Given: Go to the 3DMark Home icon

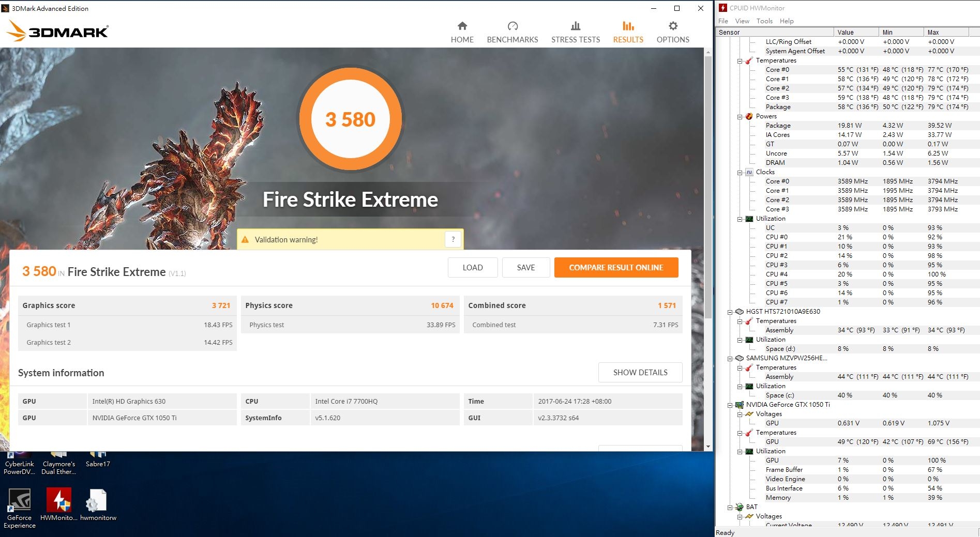Looking at the screenshot, I should 462,26.
